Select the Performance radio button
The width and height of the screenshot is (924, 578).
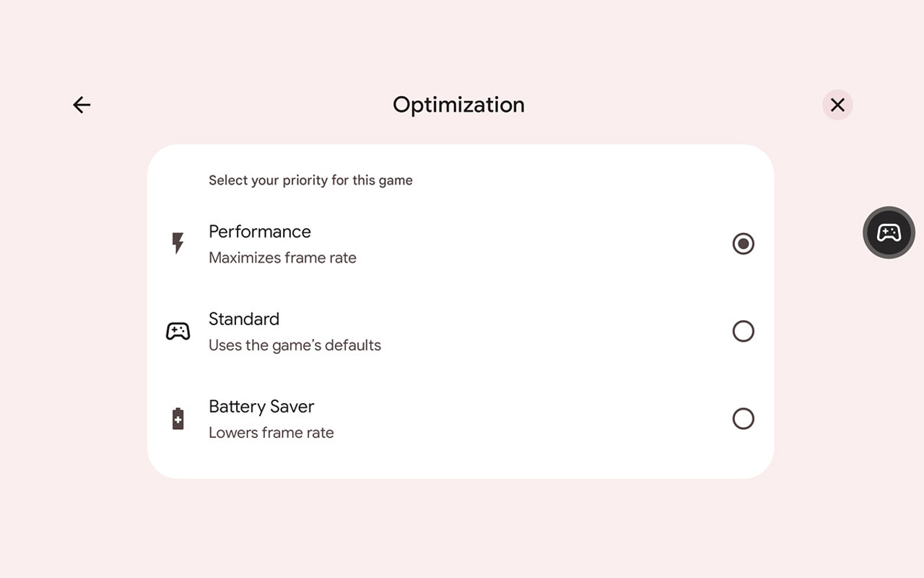point(743,243)
